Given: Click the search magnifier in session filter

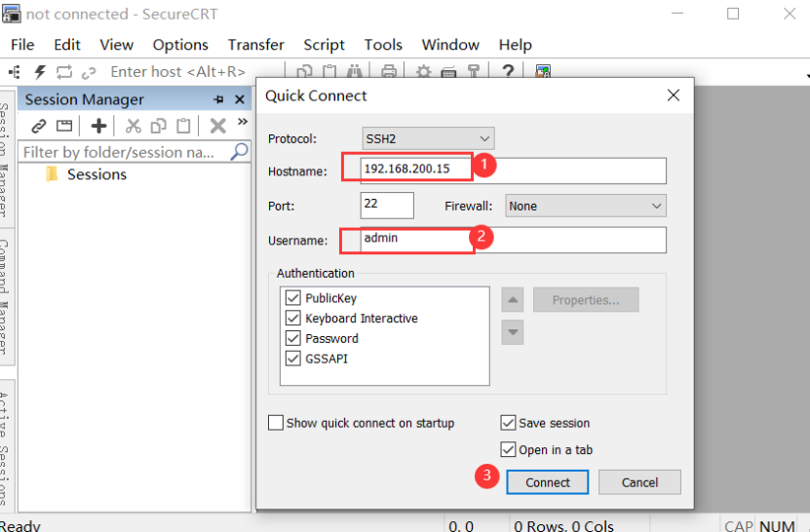Looking at the screenshot, I should pyautogui.click(x=239, y=151).
